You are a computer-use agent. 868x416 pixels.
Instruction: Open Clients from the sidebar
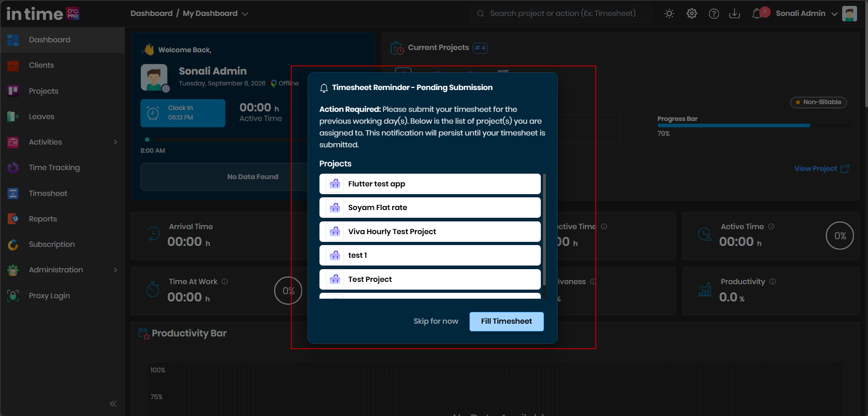pyautogui.click(x=63, y=65)
